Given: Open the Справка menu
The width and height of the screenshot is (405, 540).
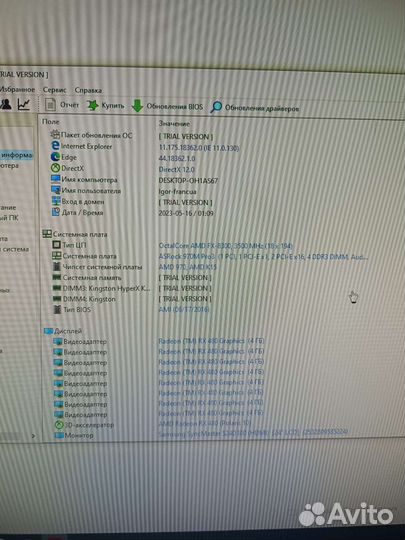Looking at the screenshot, I should tap(88, 90).
